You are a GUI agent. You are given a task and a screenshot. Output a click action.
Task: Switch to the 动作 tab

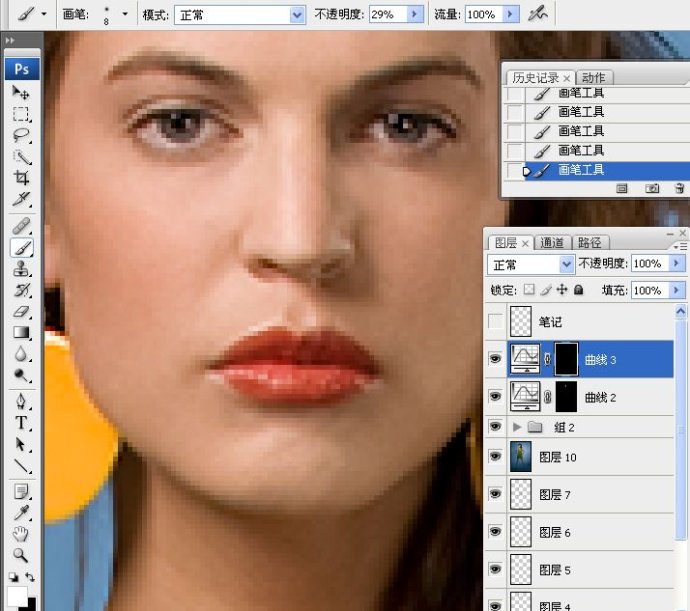[594, 78]
